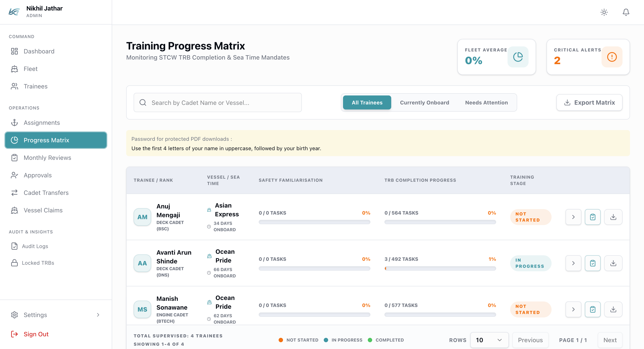Go to Cadet Transfers
The width and height of the screenshot is (644, 349).
tap(56, 193)
